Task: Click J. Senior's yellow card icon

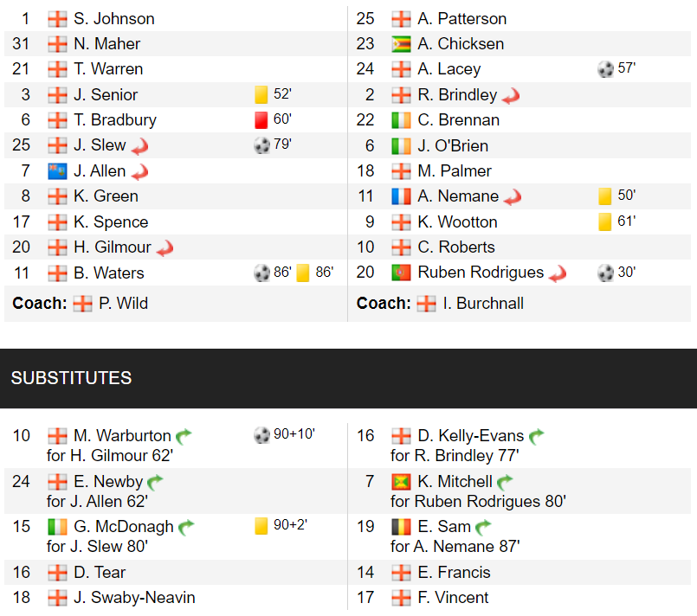Action: click(x=261, y=94)
